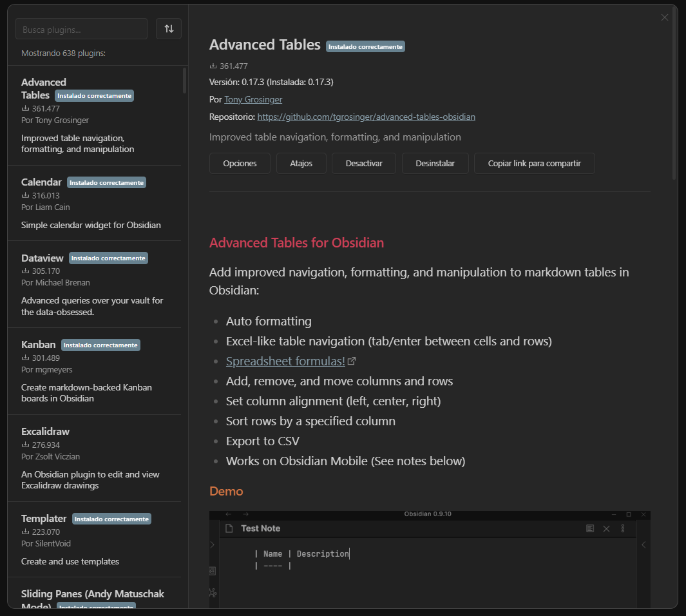Open the Tony Grosinger author link

(253, 99)
